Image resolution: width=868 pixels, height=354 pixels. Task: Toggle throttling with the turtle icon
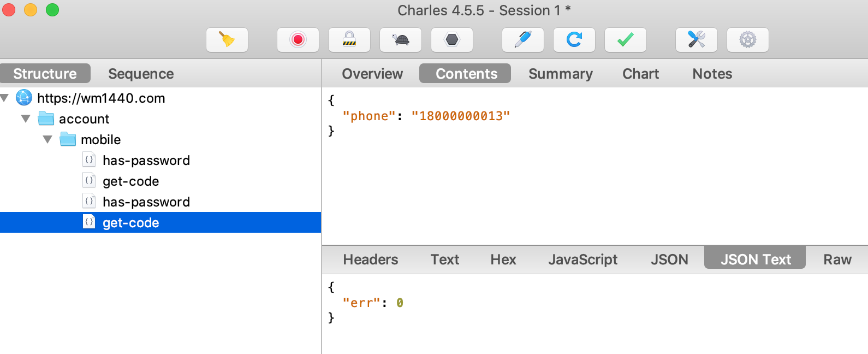[401, 40]
